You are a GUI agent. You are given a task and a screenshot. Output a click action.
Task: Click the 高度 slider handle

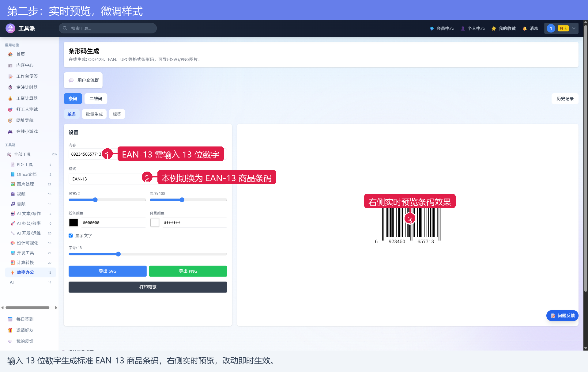click(182, 200)
